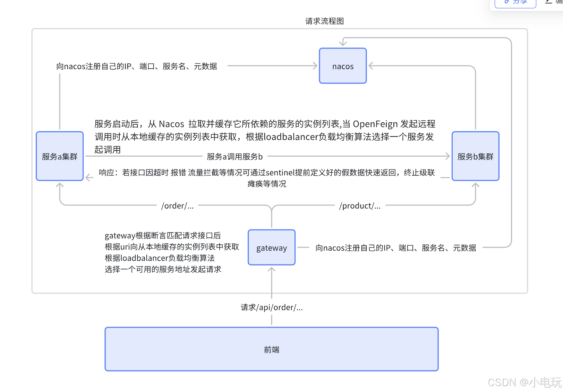This screenshot has width=563, height=392.
Task: Click the /order/... arrow label
Action: click(x=178, y=206)
